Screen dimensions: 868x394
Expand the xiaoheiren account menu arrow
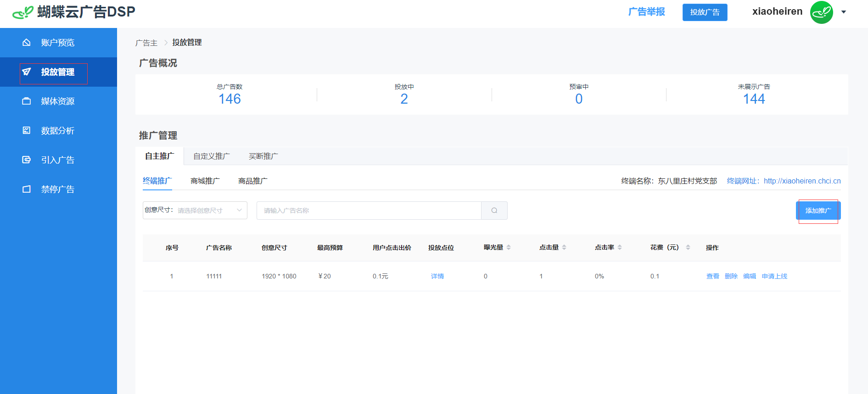(x=844, y=12)
